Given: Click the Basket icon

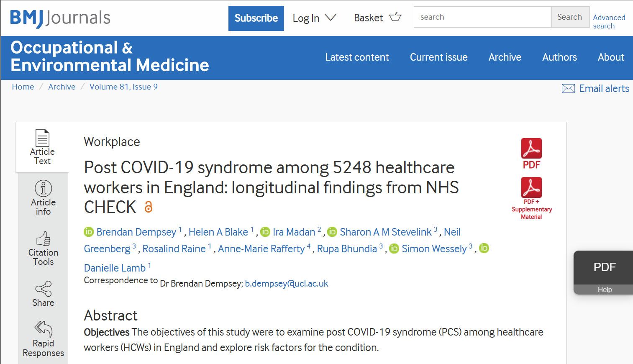Looking at the screenshot, I should coord(395,17).
